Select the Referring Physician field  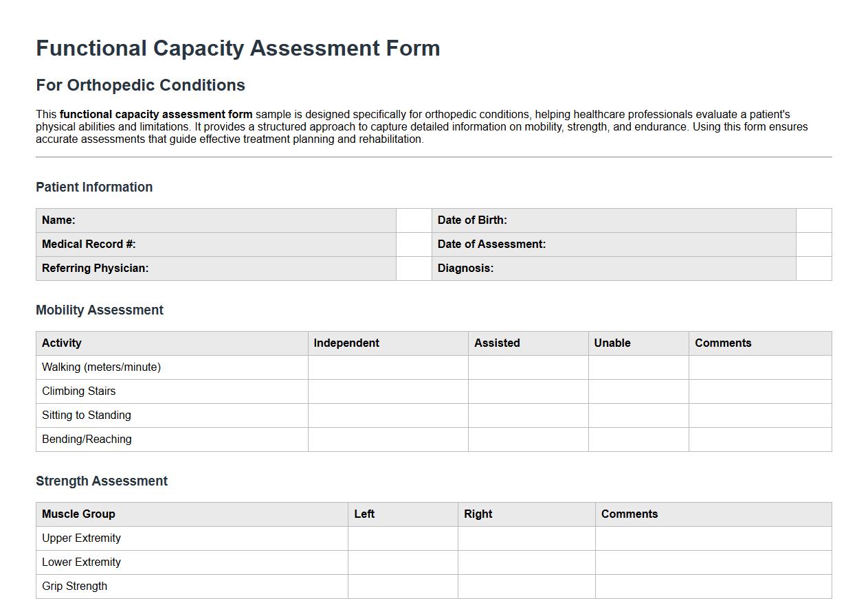(x=413, y=268)
